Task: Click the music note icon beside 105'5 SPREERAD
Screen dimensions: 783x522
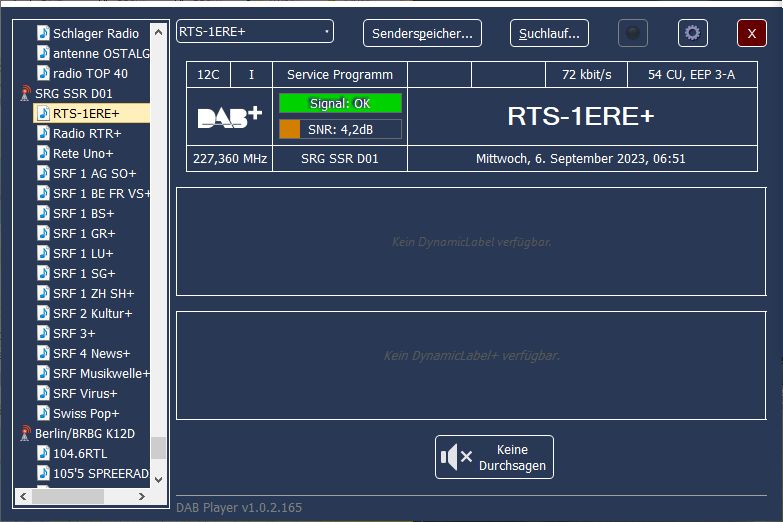Action: [x=43, y=473]
